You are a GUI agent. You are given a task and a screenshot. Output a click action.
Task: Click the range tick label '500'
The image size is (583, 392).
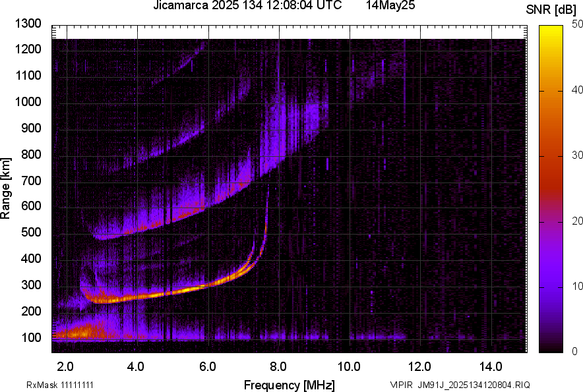[31, 232]
